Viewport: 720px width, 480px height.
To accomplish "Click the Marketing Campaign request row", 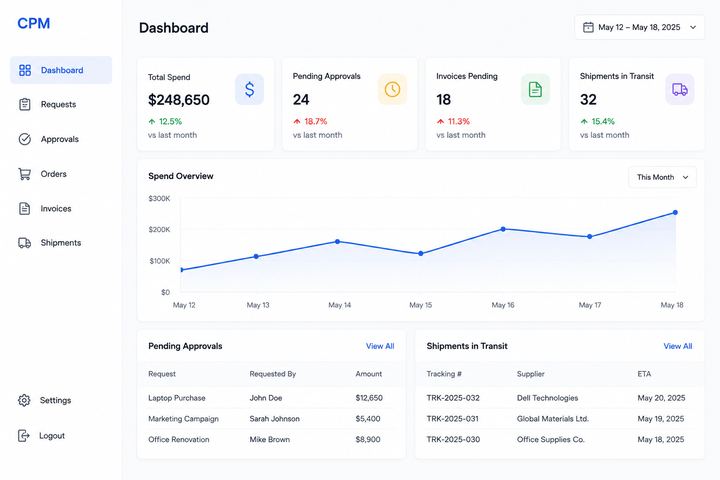I will 271,418.
